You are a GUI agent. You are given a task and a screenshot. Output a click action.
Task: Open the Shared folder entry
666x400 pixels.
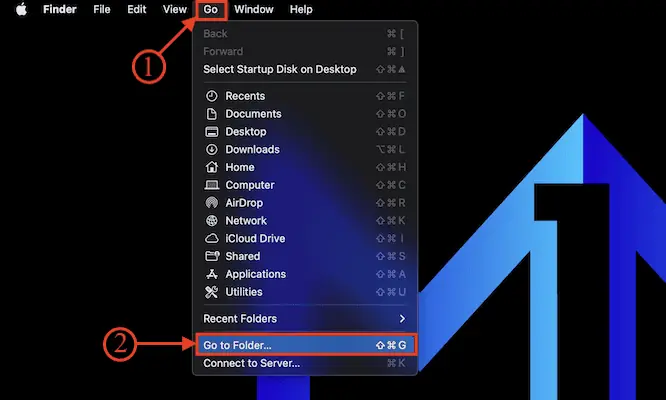242,256
